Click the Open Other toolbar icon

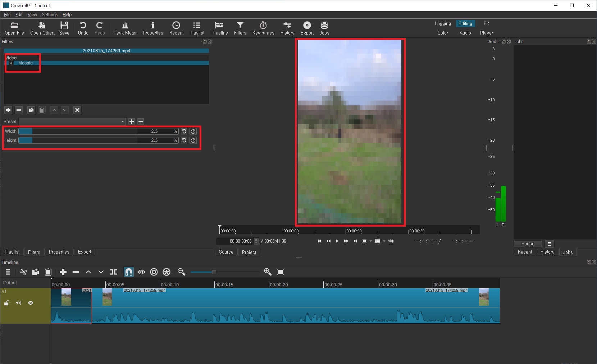pos(42,28)
